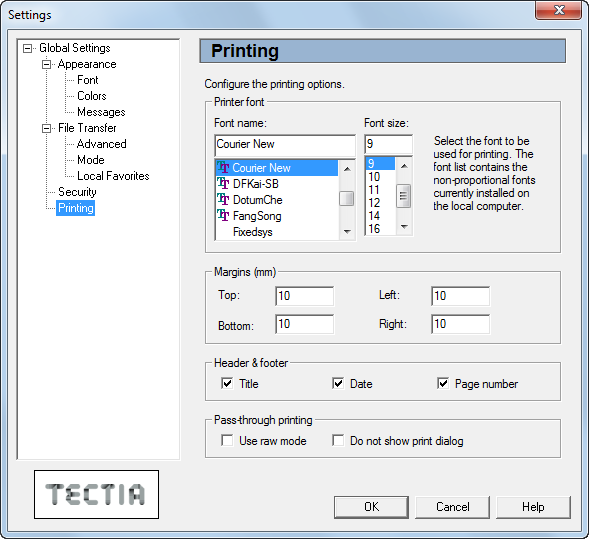Collapse the Appearance tree node
The height and width of the screenshot is (539, 589).
[x=46, y=65]
